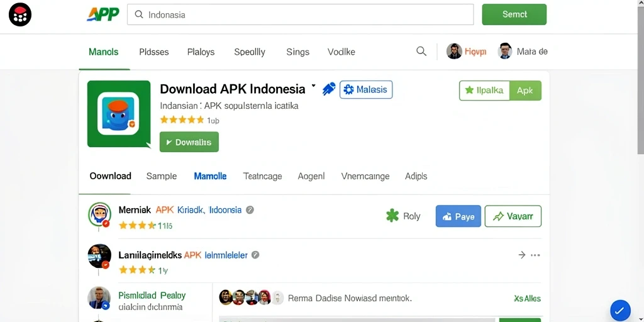Click the navigation bar search icon
This screenshot has height=322, width=644.
(x=421, y=52)
